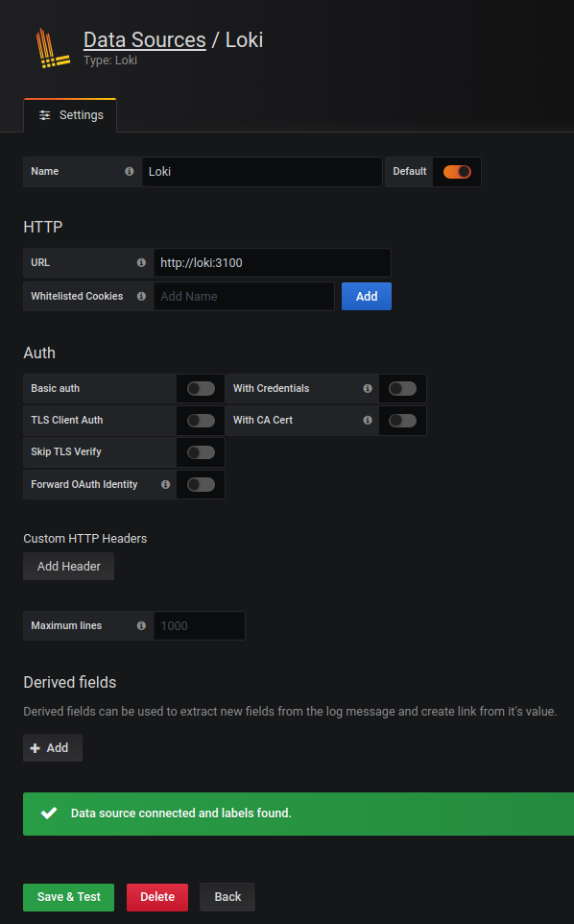Click the info icon beside URL

coord(141,263)
